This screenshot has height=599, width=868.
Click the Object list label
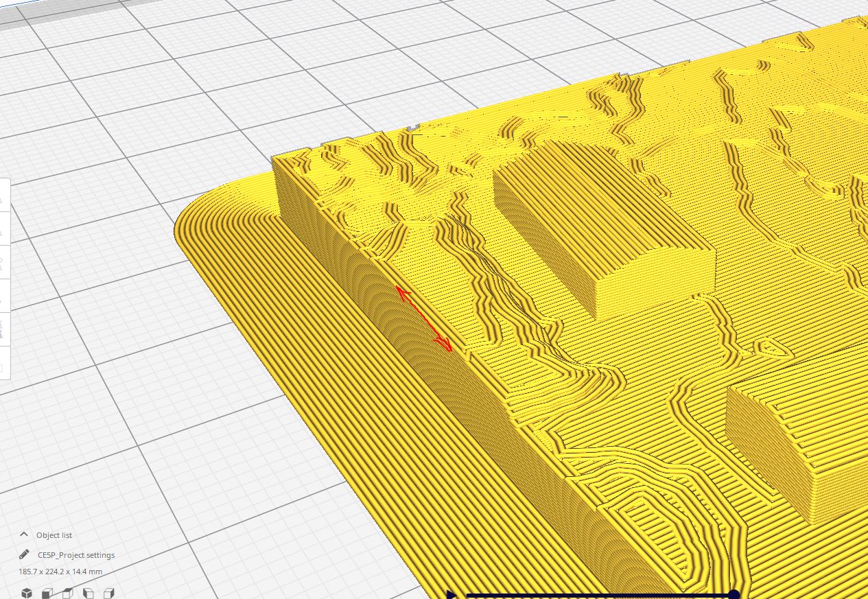[54, 535]
